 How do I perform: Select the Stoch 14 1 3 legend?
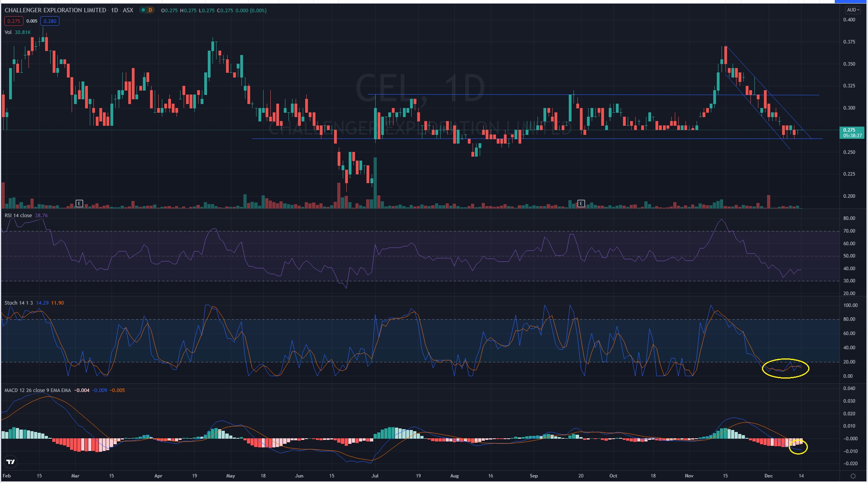[19, 303]
